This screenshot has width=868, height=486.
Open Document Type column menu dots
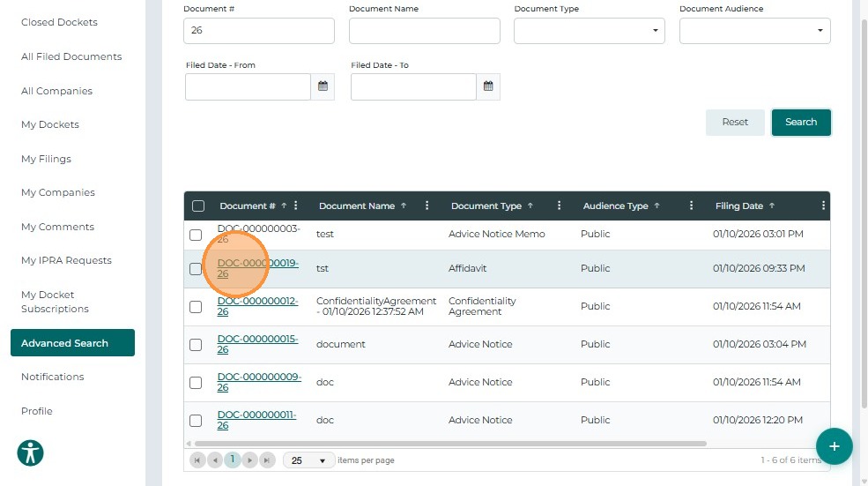[x=559, y=206]
